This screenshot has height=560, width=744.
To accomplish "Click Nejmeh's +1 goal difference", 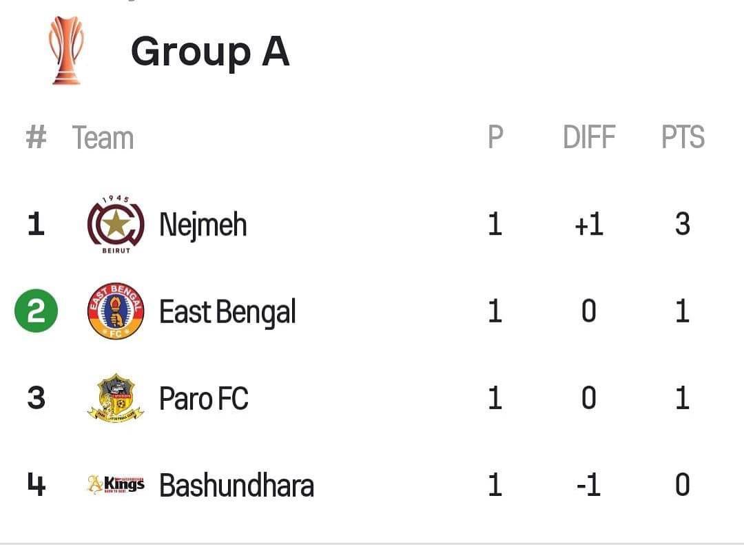I will coord(588,225).
